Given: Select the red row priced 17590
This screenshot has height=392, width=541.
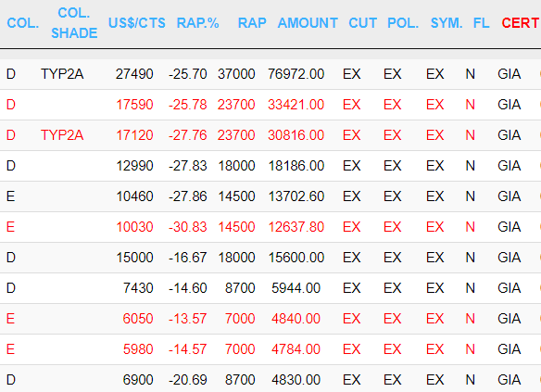Looking at the screenshot, I should 270,105.
